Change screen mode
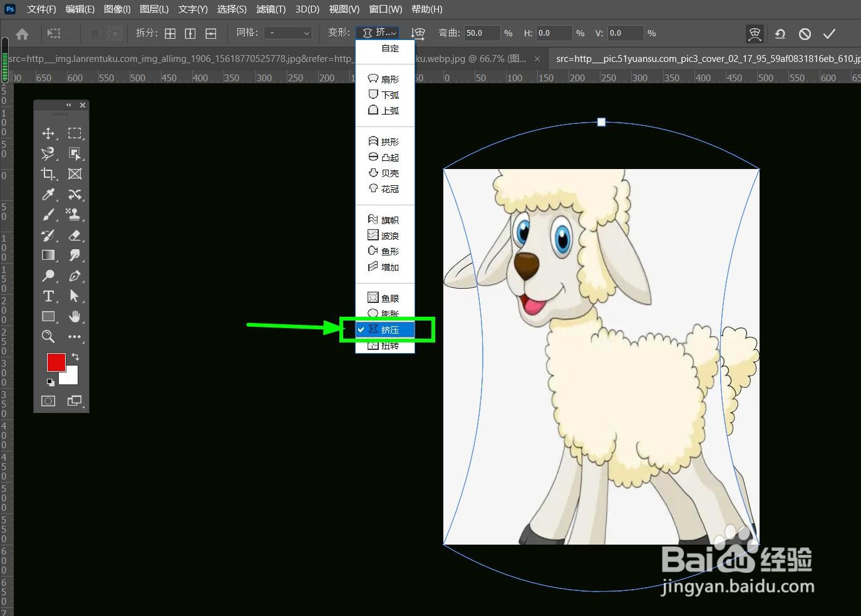Image resolution: width=861 pixels, height=616 pixels. 75,401
